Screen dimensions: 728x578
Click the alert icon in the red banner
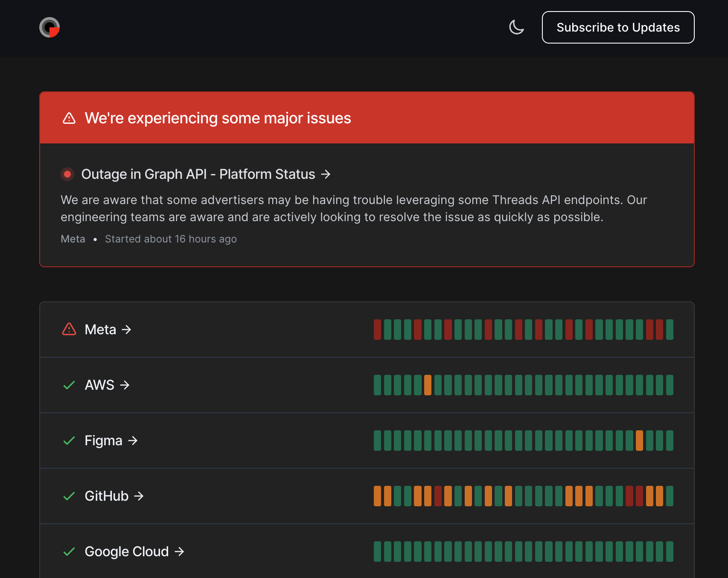click(68, 118)
